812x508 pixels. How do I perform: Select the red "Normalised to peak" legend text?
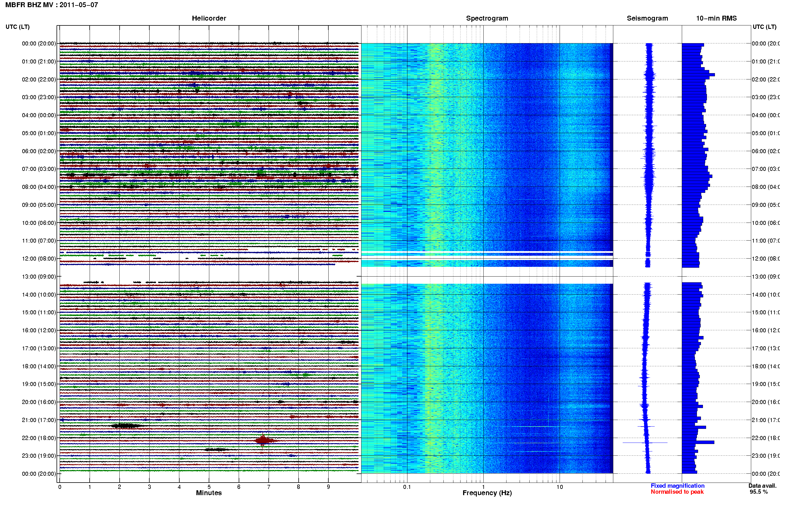click(x=677, y=492)
